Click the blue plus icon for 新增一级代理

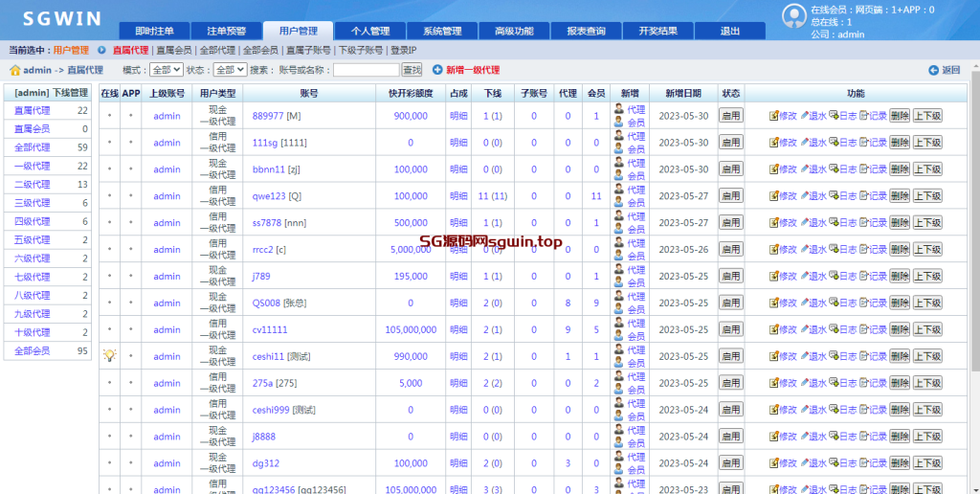pos(437,70)
